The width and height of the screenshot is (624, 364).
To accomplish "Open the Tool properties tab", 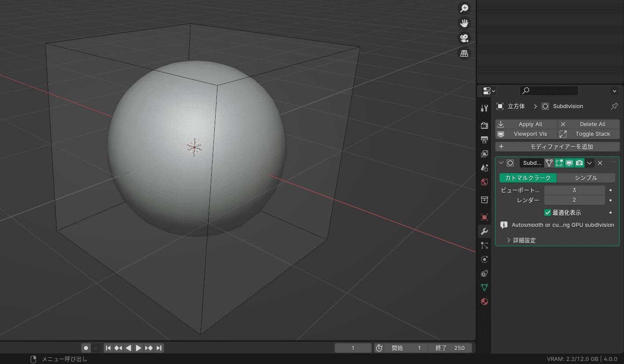I will click(485, 108).
